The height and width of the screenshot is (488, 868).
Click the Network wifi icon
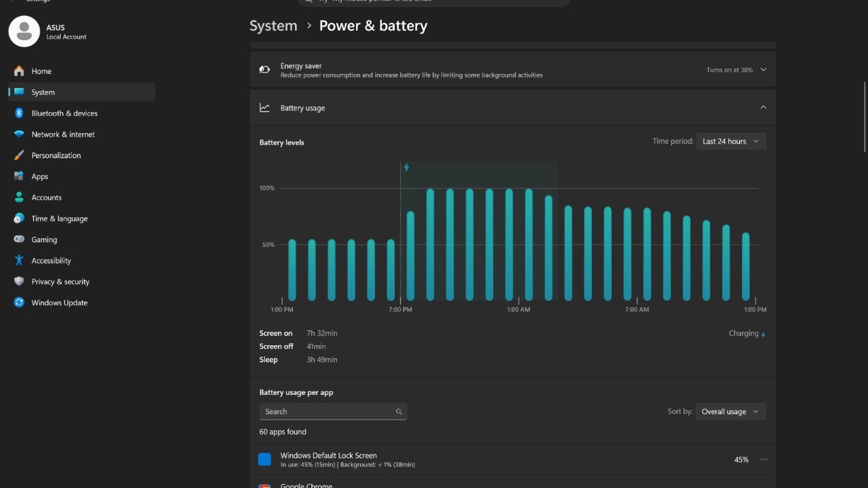(x=19, y=134)
